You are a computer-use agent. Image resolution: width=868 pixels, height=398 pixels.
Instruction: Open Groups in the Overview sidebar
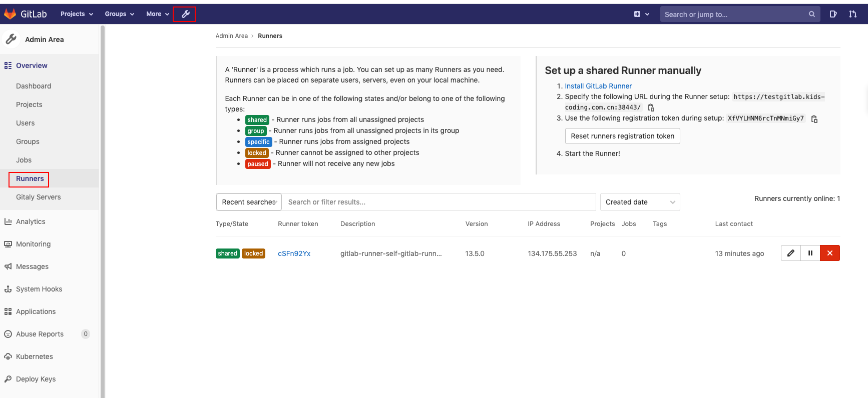(28, 141)
